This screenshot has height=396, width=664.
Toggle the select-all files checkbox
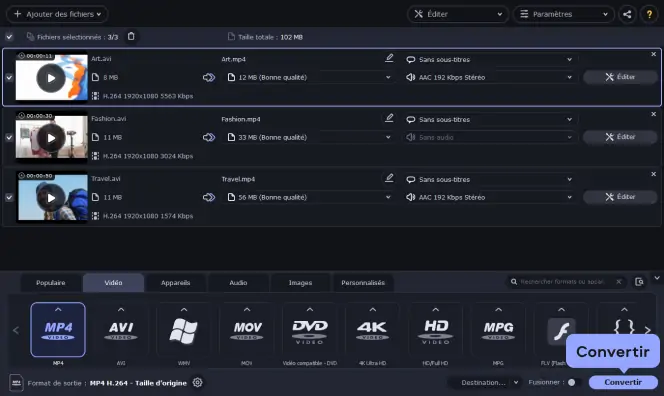coord(9,37)
